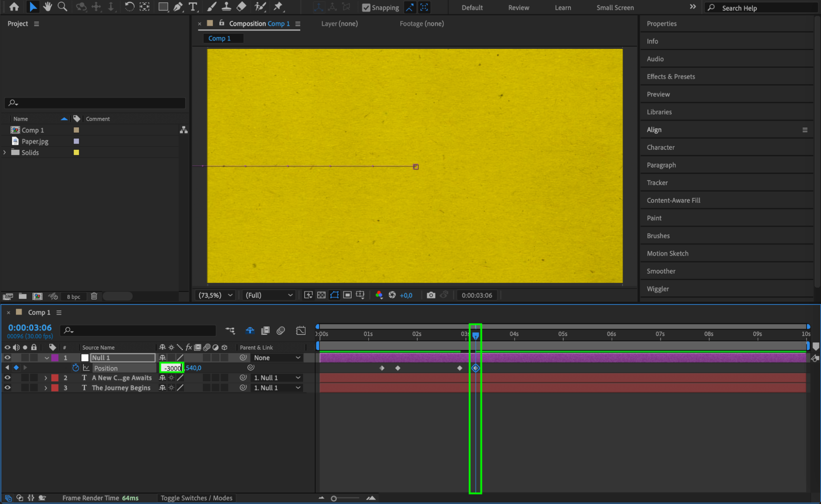The height and width of the screenshot is (504, 821).
Task: Toggle the Snapping checkbox
Action: [366, 7]
